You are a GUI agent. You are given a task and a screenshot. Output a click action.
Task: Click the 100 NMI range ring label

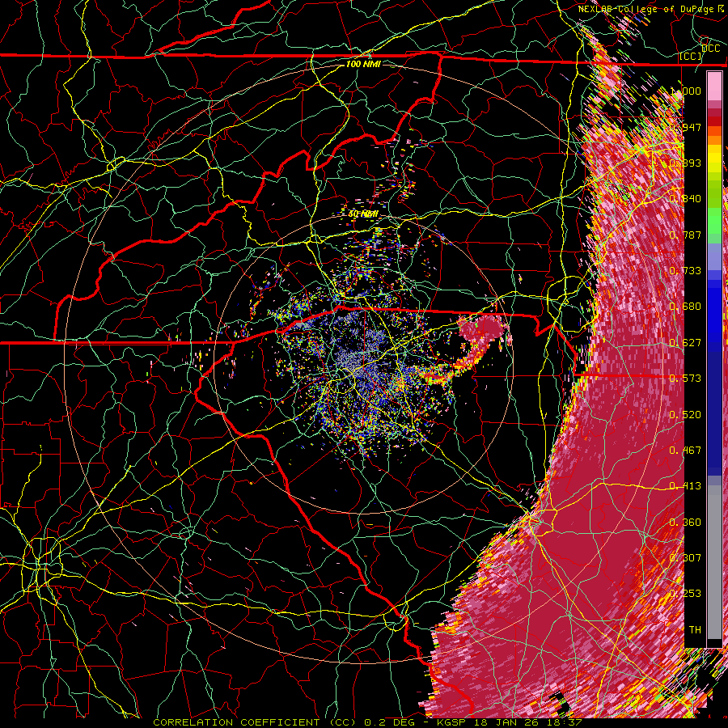(363, 64)
